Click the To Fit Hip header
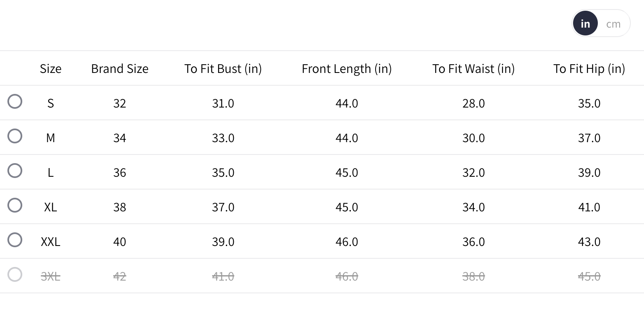Image resolution: width=644 pixels, height=309 pixels. (589, 68)
